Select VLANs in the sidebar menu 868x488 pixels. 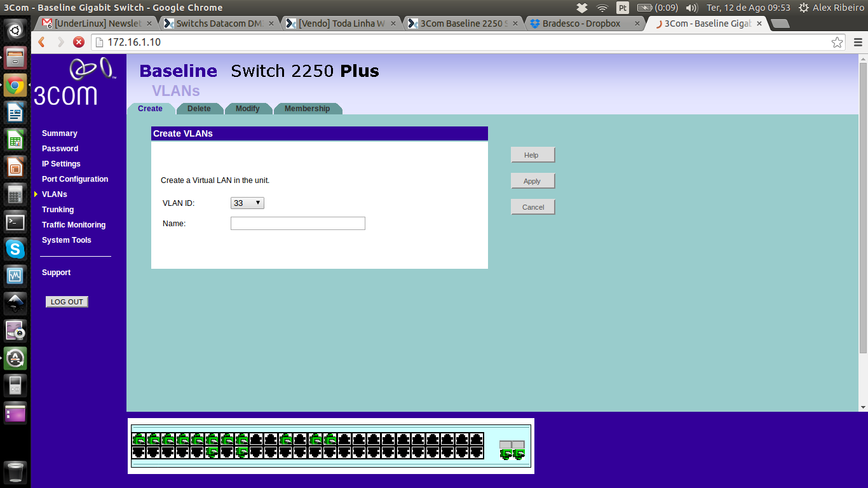(55, 194)
